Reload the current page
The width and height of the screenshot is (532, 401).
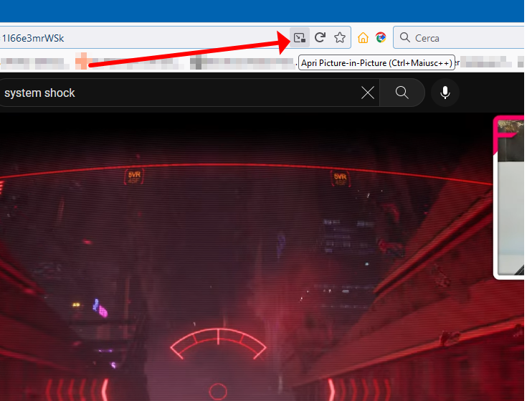(320, 38)
